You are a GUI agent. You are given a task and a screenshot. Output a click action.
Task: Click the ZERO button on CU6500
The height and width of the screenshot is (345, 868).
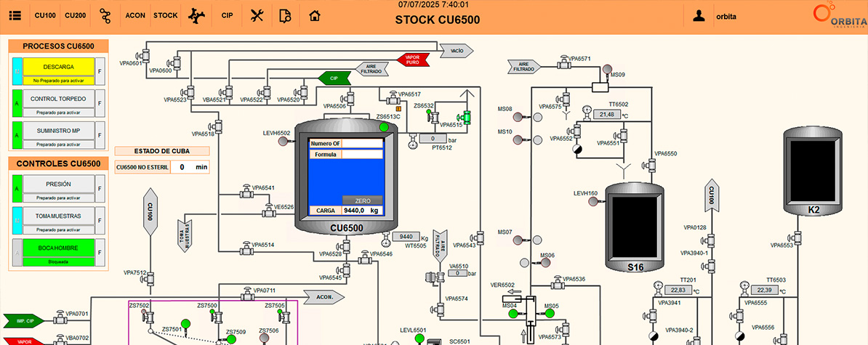[362, 200]
